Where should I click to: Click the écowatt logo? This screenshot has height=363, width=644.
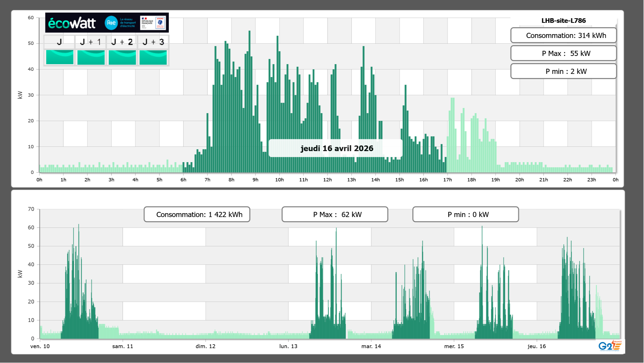click(x=72, y=23)
